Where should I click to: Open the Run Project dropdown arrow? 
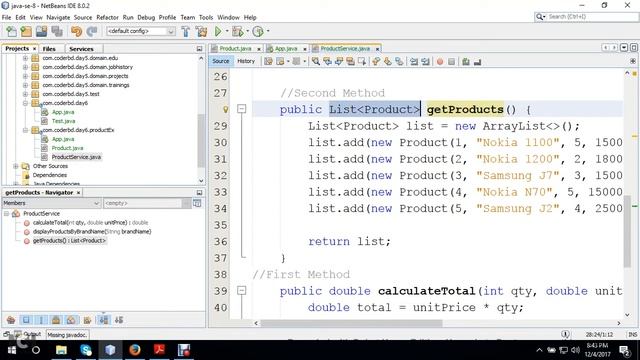coord(227,31)
